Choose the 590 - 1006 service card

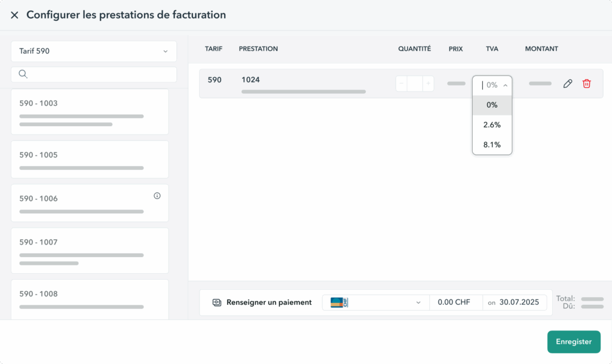coord(90,203)
